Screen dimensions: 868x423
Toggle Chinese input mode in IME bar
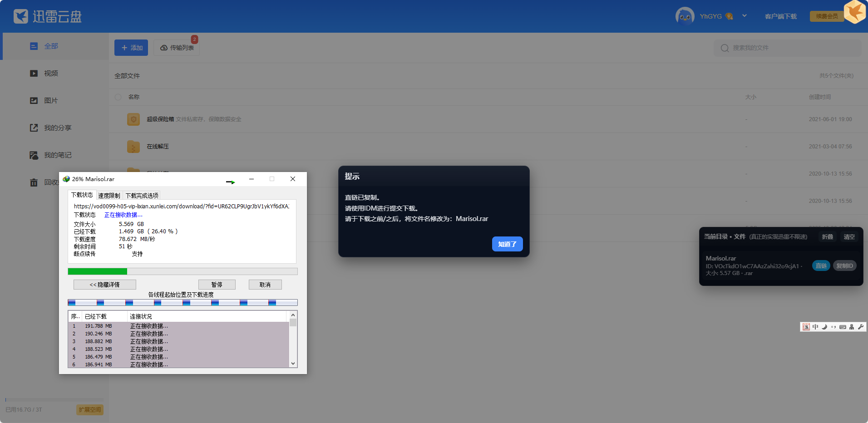(x=815, y=327)
